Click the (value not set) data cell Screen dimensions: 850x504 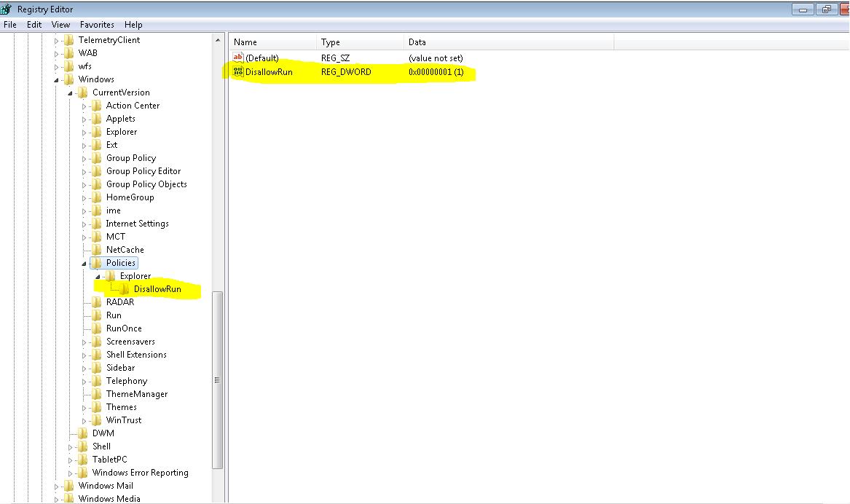(x=436, y=58)
